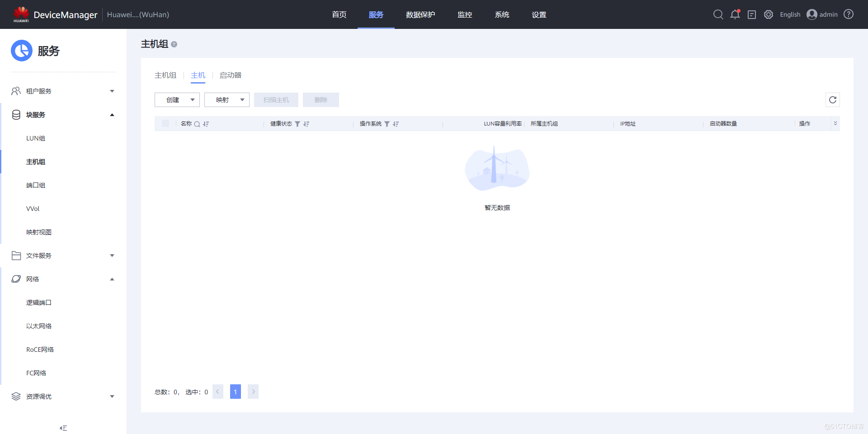Open the 创建 dropdown button
The image size is (868, 434).
[177, 100]
